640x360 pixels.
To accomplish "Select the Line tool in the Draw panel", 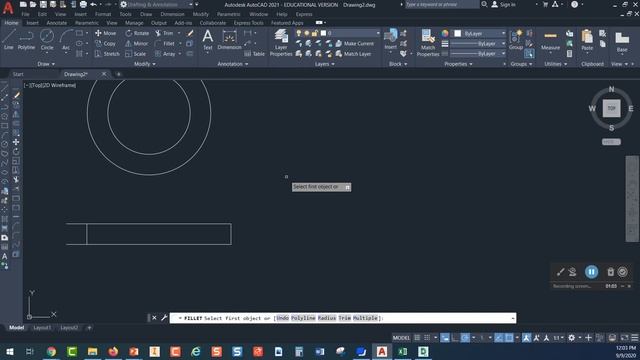I will tap(9, 40).
